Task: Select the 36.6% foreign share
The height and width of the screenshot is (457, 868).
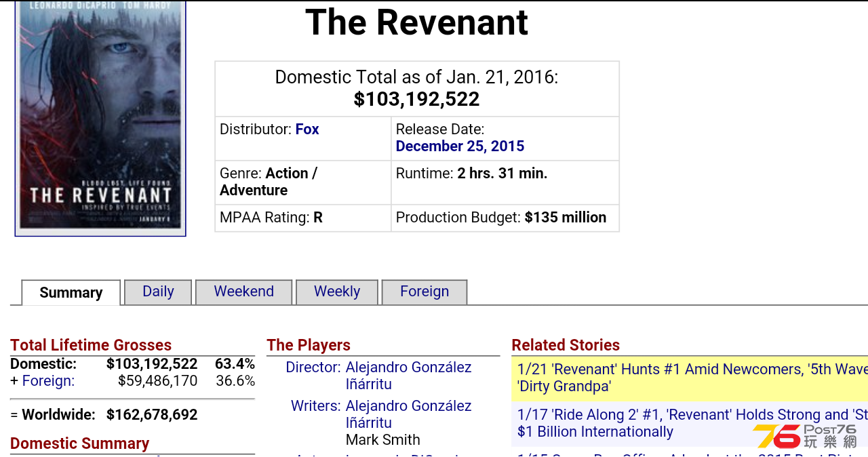Action: (x=235, y=381)
